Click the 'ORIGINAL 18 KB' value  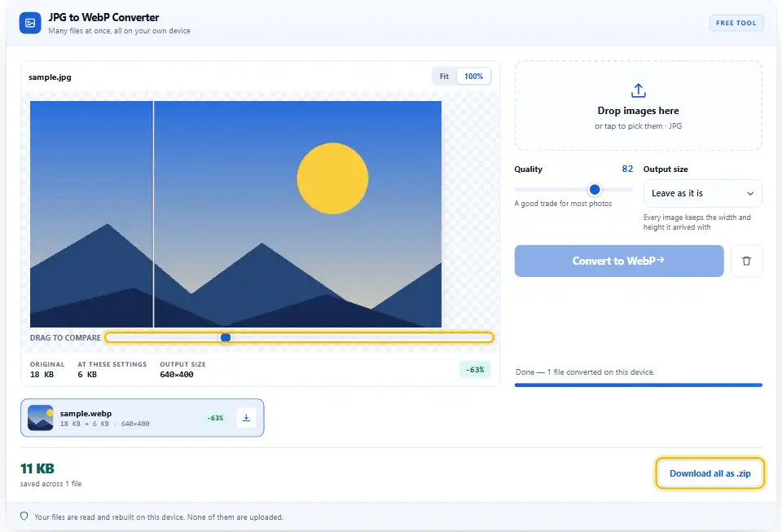(47, 369)
